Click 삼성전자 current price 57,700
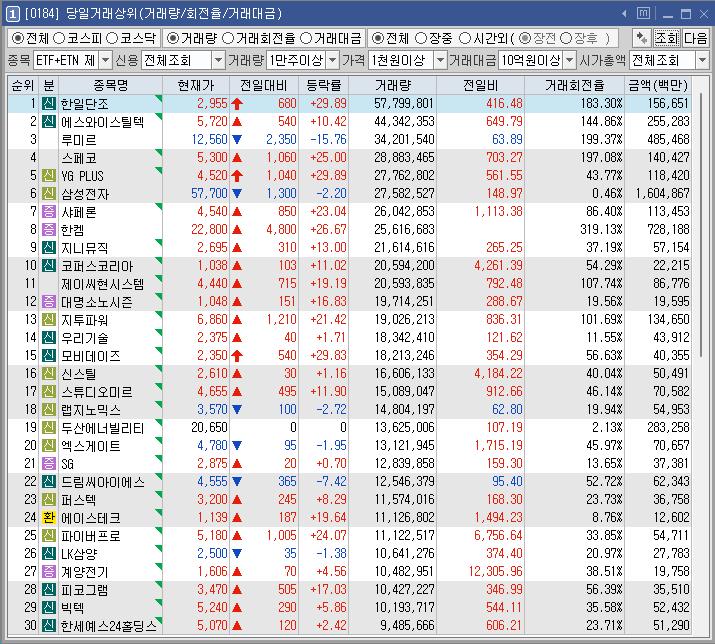 coord(209,193)
